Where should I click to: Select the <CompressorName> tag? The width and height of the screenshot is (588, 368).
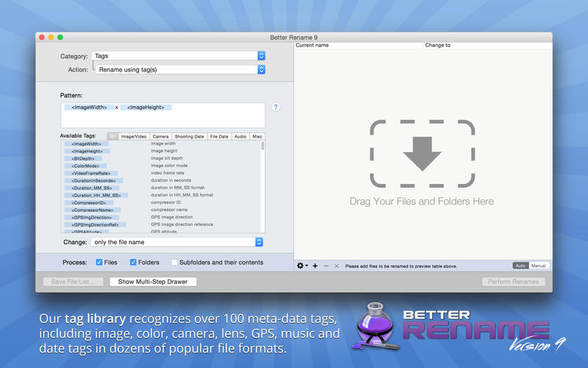coord(93,210)
